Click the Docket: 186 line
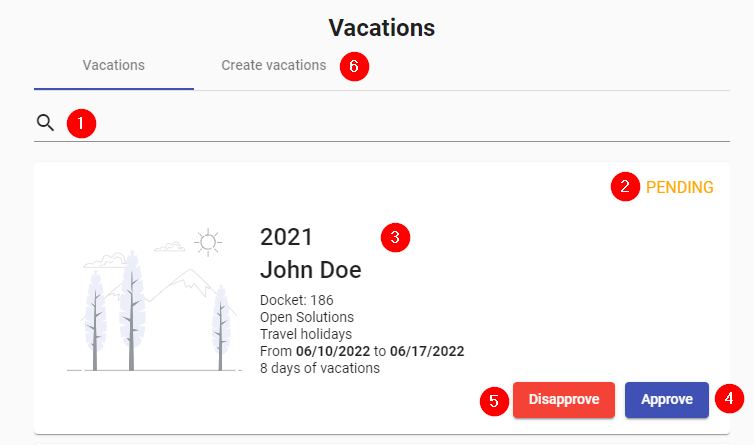The width and height of the screenshot is (754, 445). pyautogui.click(x=296, y=300)
